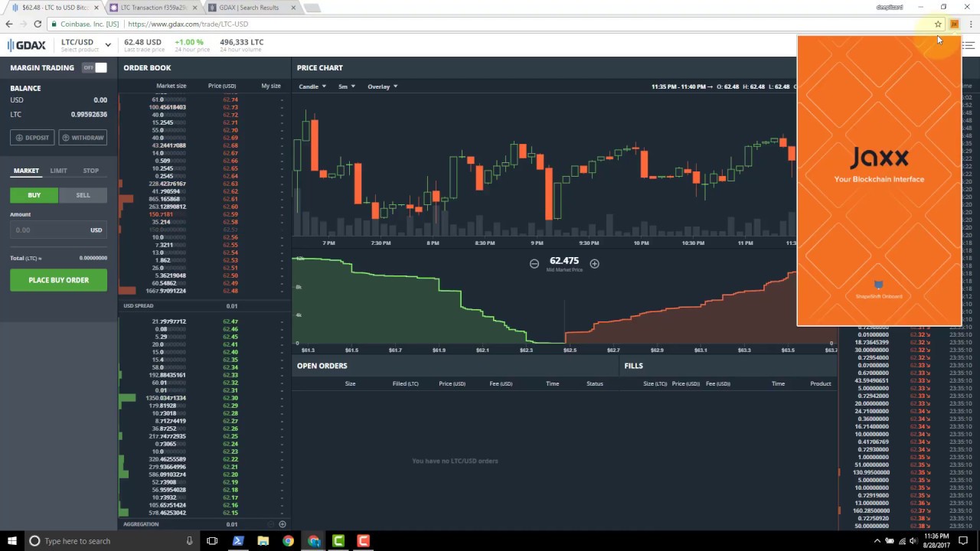The image size is (980, 551).
Task: Show hidden system tray icons
Action: 877,541
